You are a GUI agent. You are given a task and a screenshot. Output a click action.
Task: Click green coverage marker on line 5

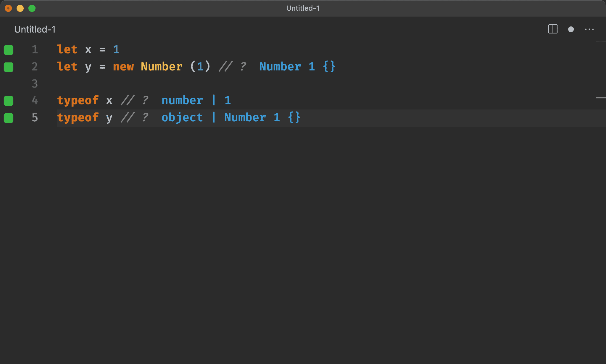tap(9, 118)
